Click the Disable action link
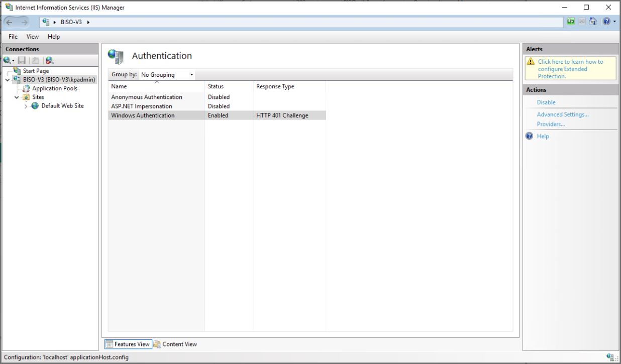Screen dimensions: 621x364 tap(546, 102)
